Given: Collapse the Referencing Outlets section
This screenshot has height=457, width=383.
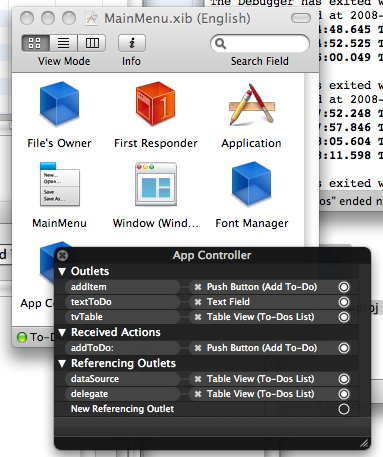Looking at the screenshot, I should [x=62, y=363].
